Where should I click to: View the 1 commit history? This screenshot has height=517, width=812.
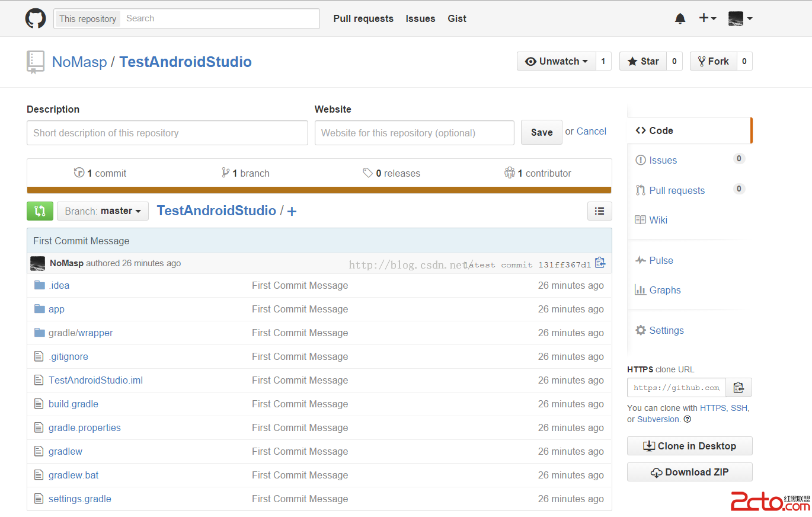[100, 173]
